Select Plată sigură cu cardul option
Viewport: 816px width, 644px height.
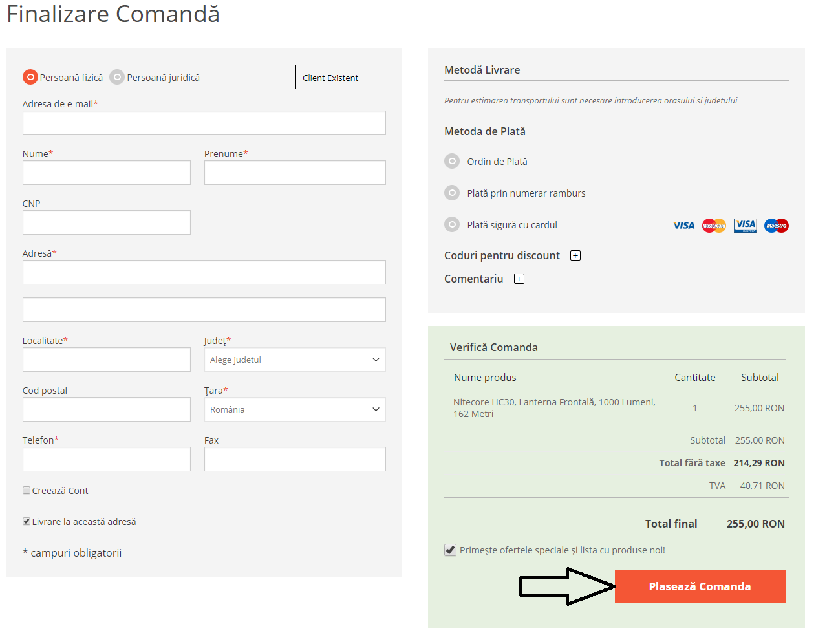(x=452, y=225)
